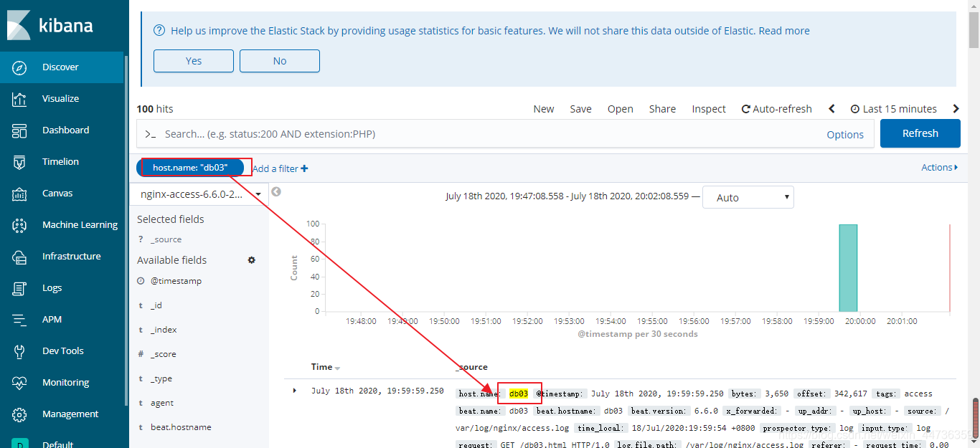Expand the first document row
The image size is (980, 448).
(295, 391)
